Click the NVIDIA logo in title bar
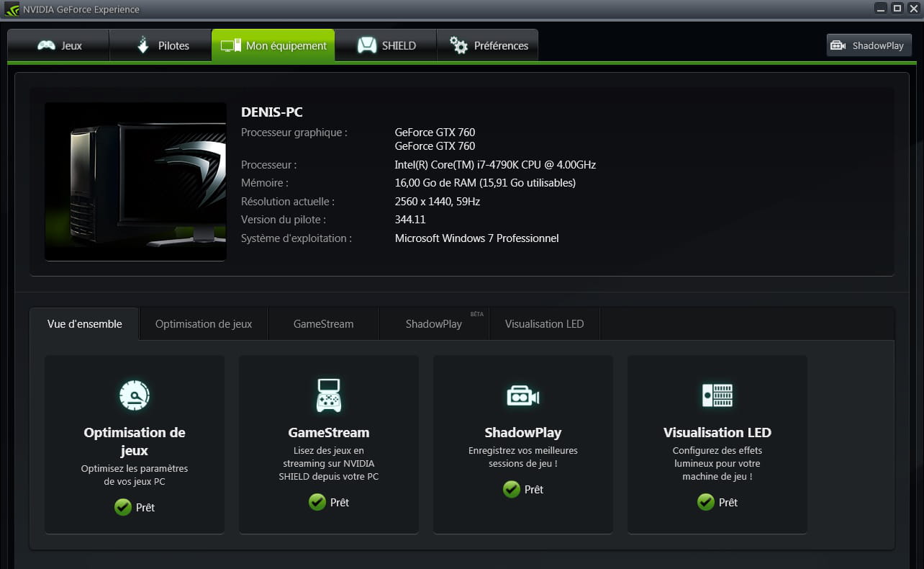 (12, 9)
